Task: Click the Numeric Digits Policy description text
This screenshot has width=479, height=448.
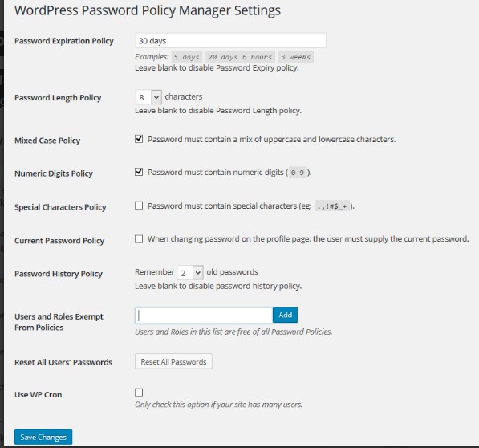Action: point(229,173)
